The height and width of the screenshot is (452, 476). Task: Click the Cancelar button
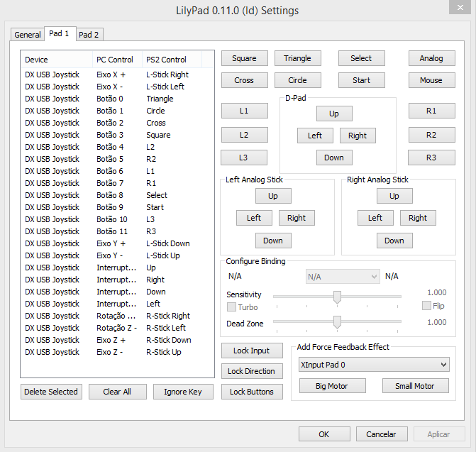(x=381, y=434)
